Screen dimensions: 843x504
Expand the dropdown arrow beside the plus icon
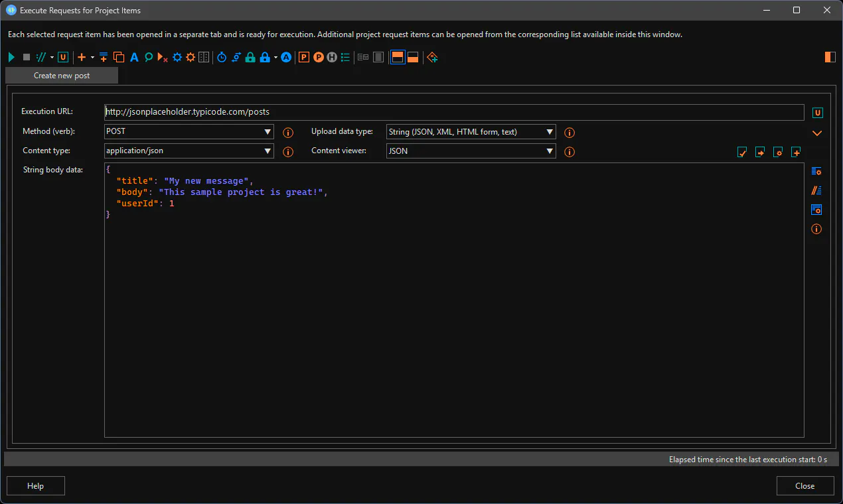92,58
